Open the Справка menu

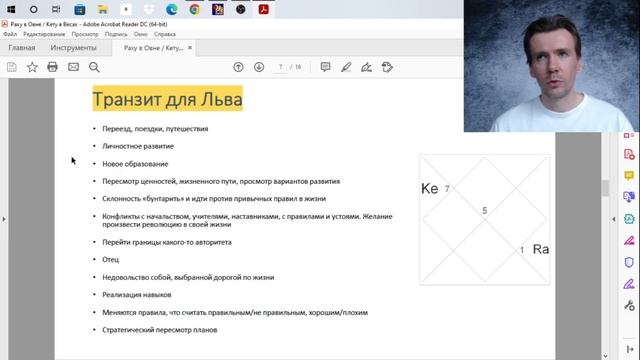pyautogui.click(x=165, y=34)
